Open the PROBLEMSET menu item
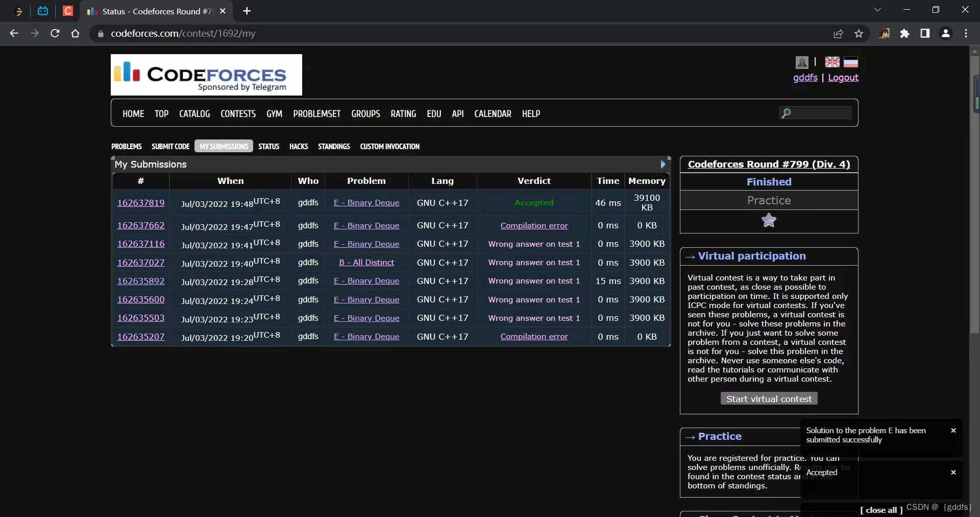980x517 pixels. [x=316, y=113]
